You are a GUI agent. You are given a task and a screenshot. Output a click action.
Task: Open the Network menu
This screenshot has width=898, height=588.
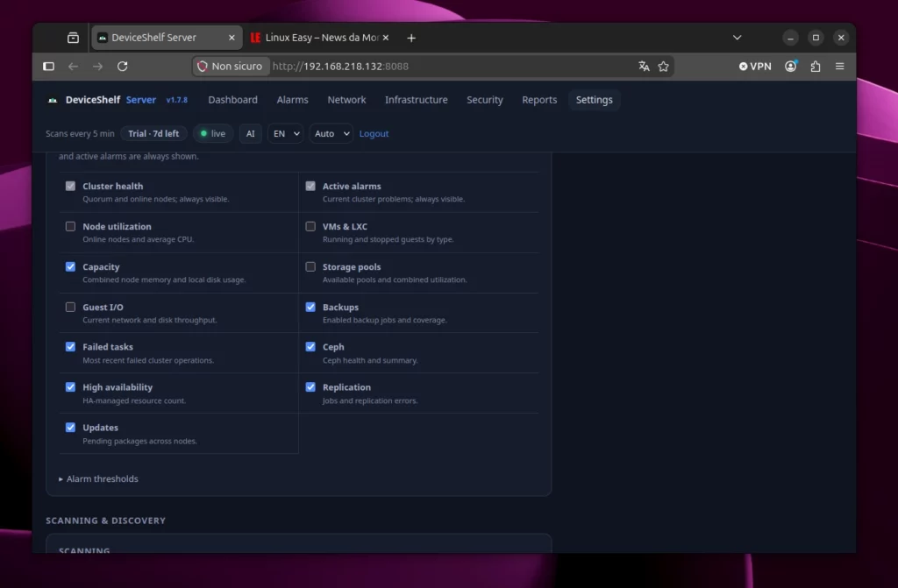coord(346,100)
